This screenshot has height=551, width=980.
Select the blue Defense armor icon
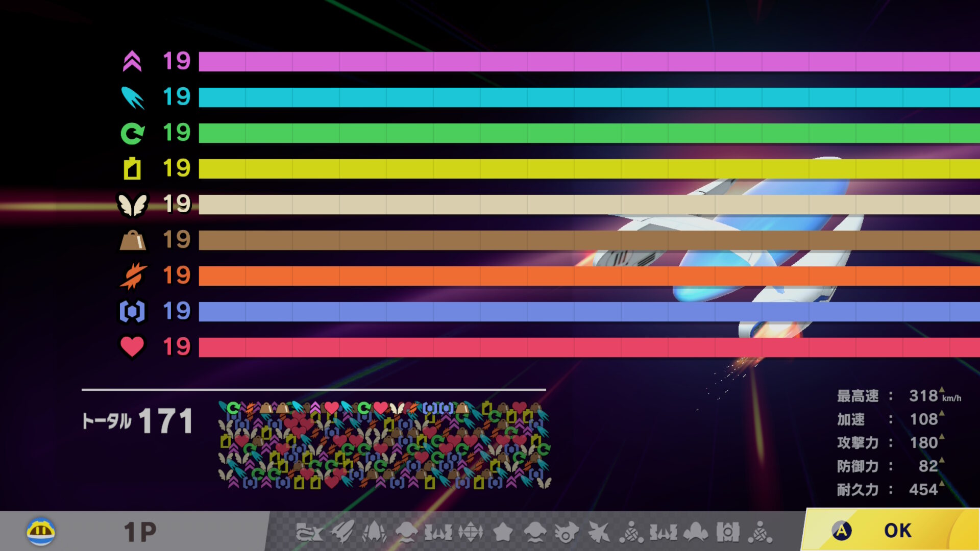tap(132, 312)
